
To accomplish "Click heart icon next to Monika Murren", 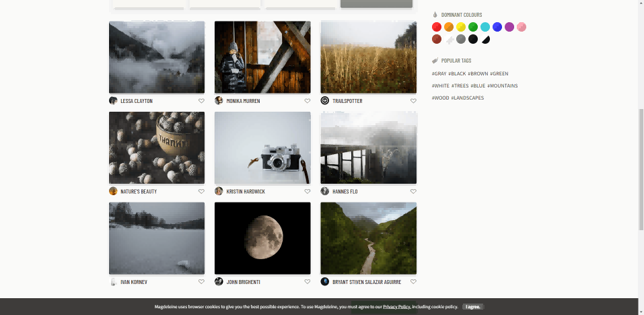I will (308, 101).
